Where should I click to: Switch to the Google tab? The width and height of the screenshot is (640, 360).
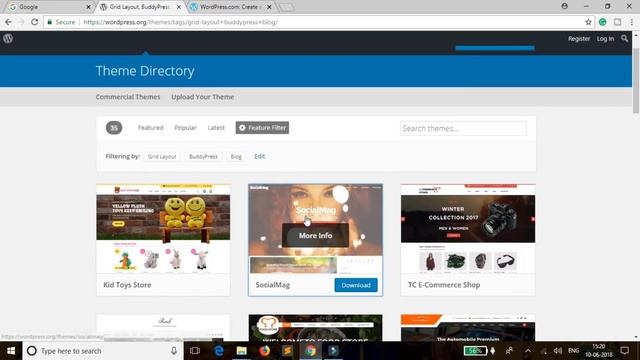(x=49, y=7)
